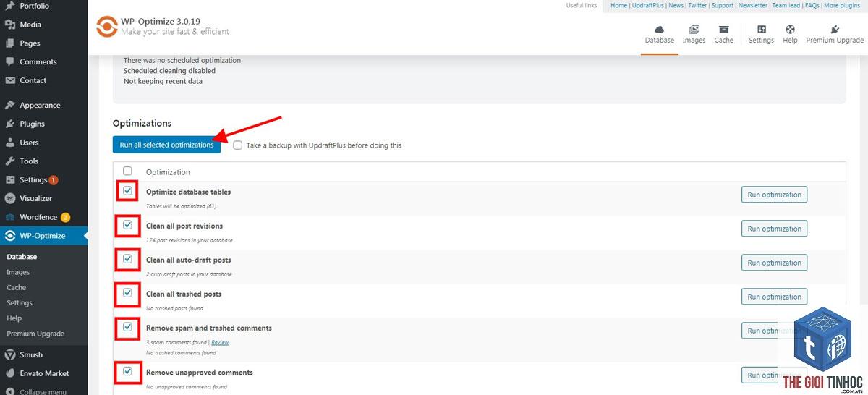Click the News useful link
This screenshot has width=868, height=395.
coord(676,5)
